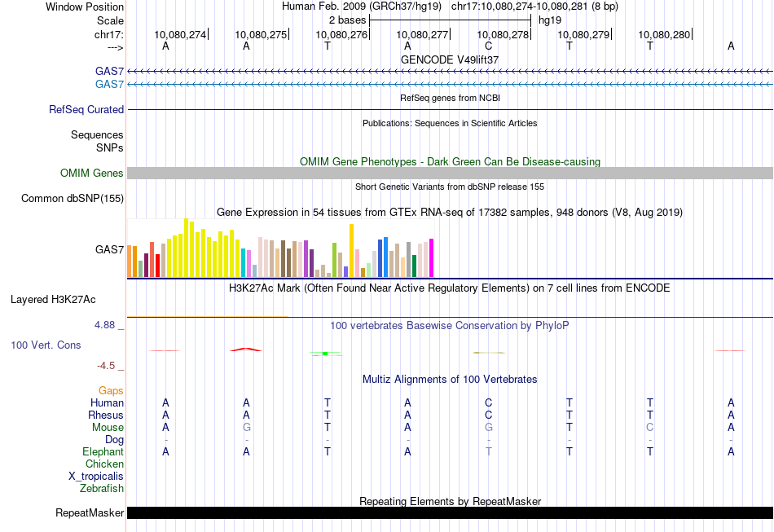Click 'Publications: Sequences in Scientific Articles' title

(x=450, y=123)
